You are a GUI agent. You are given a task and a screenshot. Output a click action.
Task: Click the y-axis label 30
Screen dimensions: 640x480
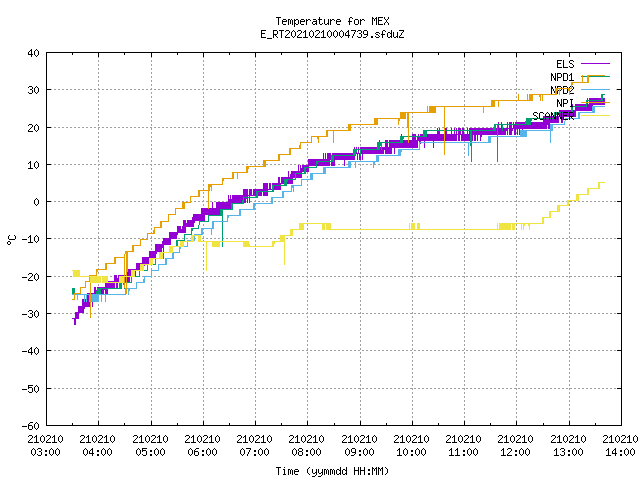[x=33, y=90]
